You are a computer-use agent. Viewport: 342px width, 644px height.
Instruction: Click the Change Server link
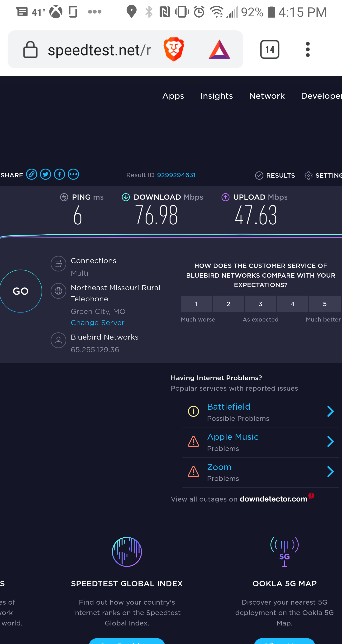(x=98, y=322)
